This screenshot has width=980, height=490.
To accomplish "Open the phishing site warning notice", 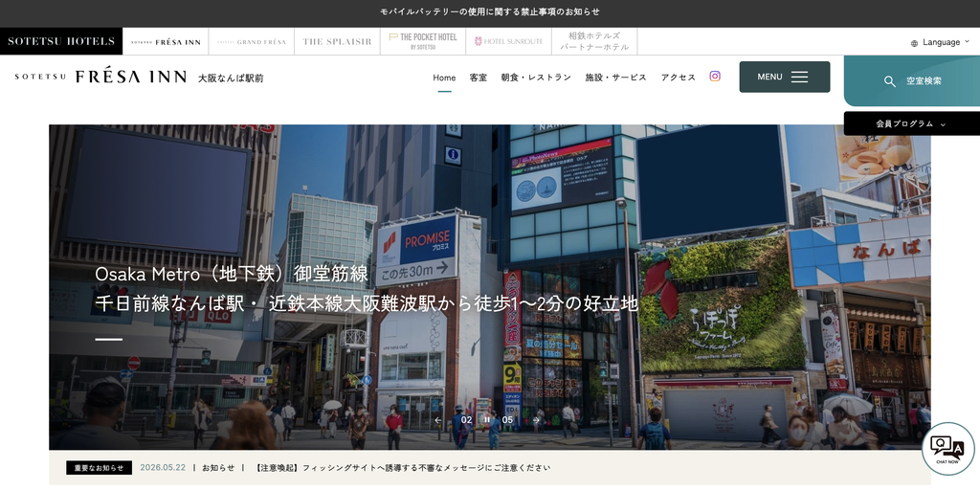I will point(402,467).
